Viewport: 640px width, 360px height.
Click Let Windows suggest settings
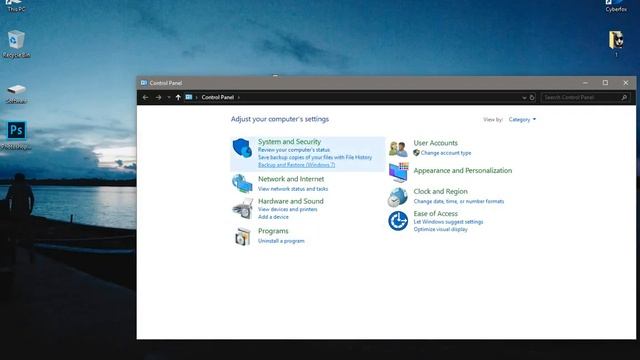point(448,222)
